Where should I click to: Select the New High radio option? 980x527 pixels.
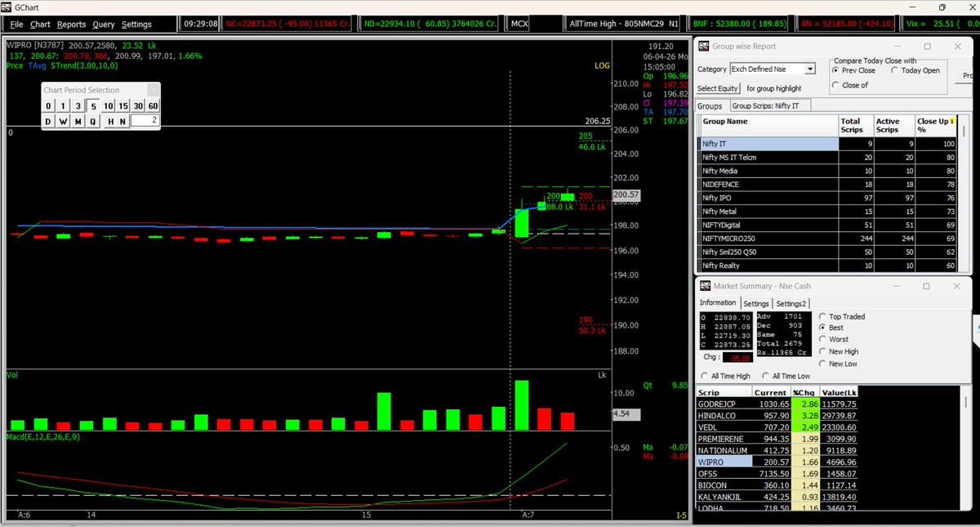point(838,351)
